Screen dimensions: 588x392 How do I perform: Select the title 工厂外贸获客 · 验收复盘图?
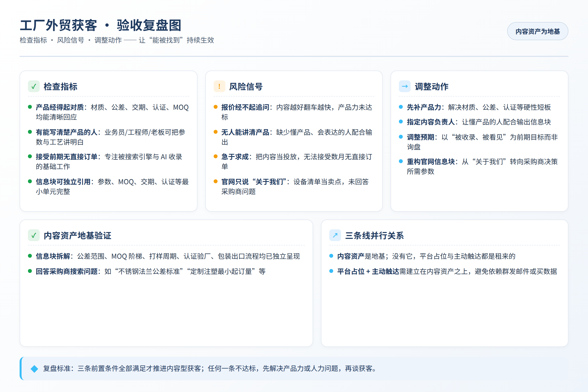click(101, 25)
